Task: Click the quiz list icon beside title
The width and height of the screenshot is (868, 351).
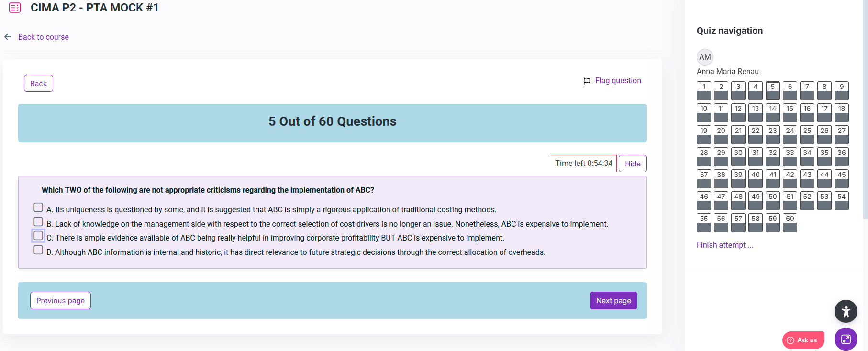Action: coord(15,8)
